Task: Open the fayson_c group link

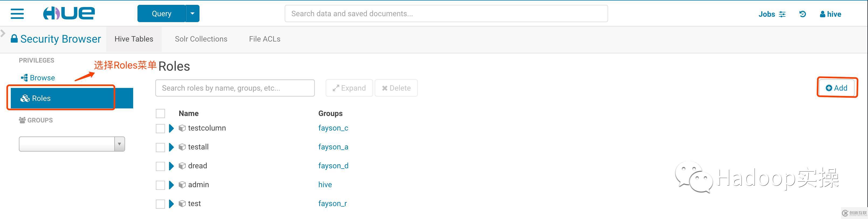Action: click(333, 128)
